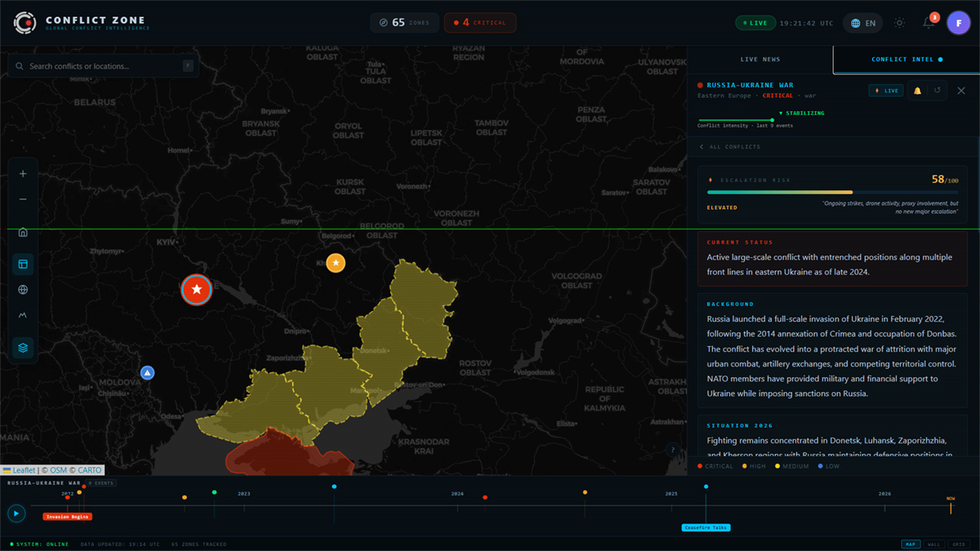Select the terrain mountain icon

[x=23, y=315]
